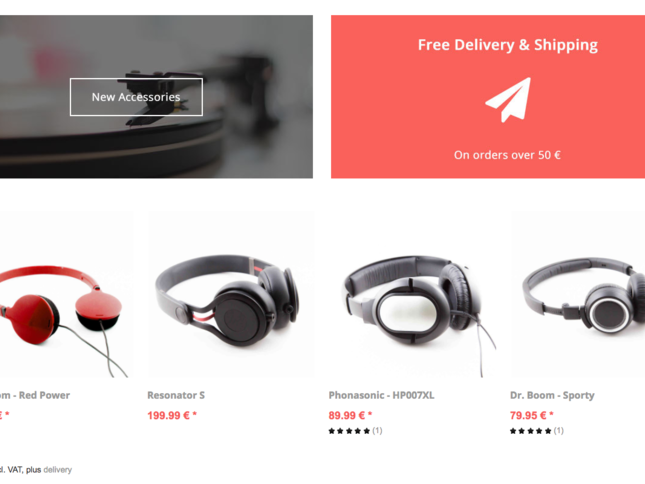
Task: Click the Free Delivery & Shipping heading
Action: click(x=508, y=45)
